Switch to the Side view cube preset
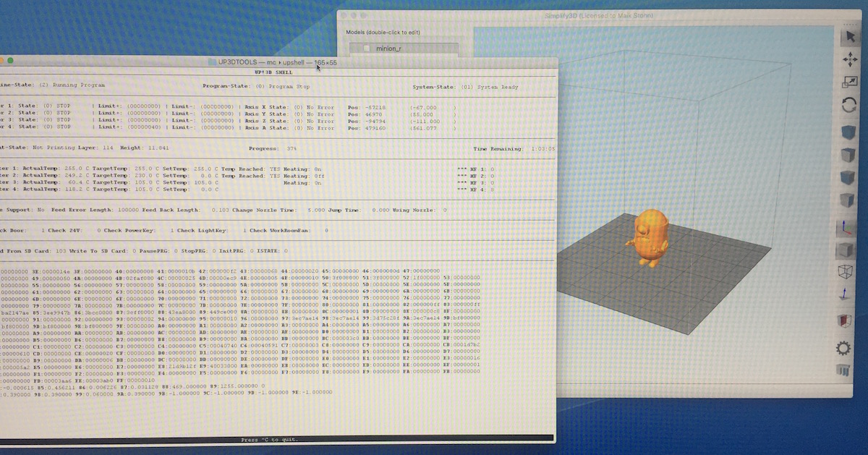The width and height of the screenshot is (868, 455). [848, 200]
